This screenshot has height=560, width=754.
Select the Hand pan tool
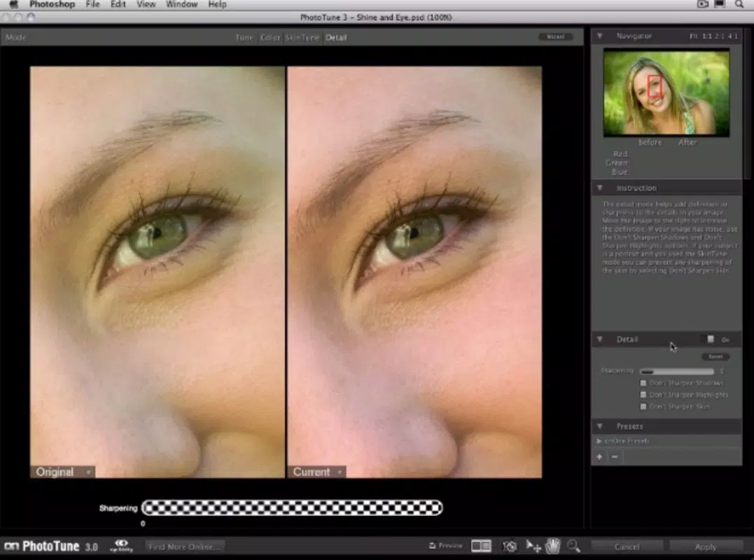coord(554,546)
